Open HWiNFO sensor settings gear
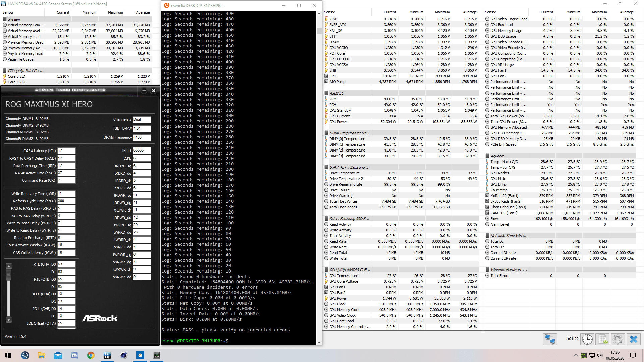The height and width of the screenshot is (362, 644). point(618,339)
